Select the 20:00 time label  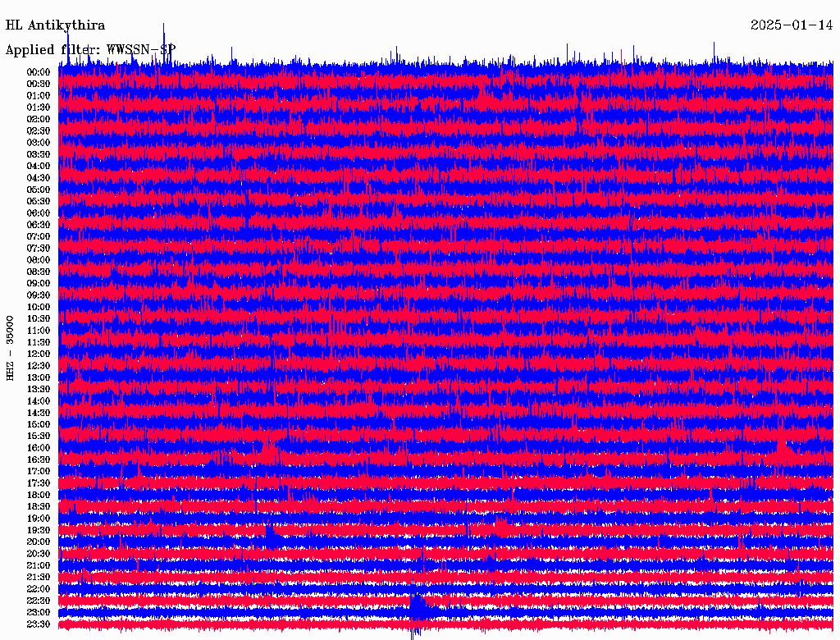(x=39, y=542)
